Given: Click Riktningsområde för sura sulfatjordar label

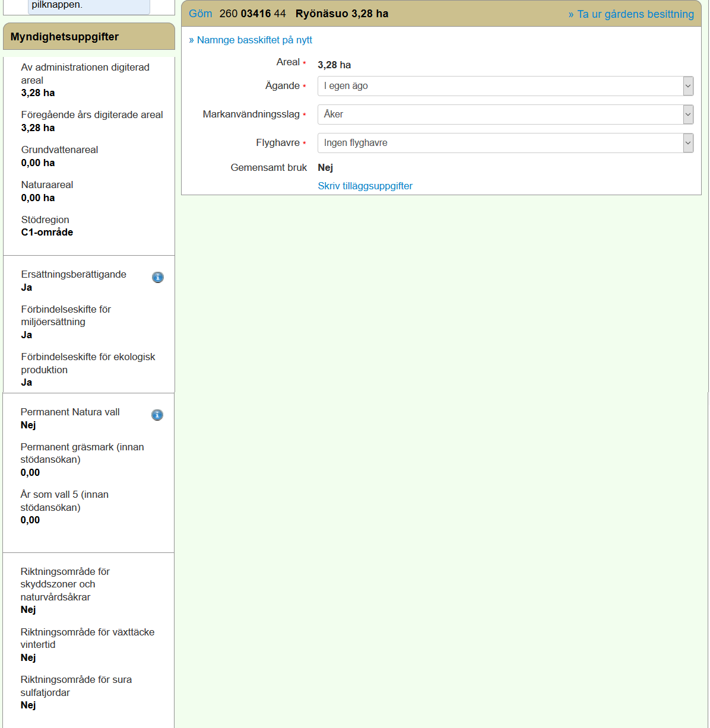Looking at the screenshot, I should coord(76,686).
